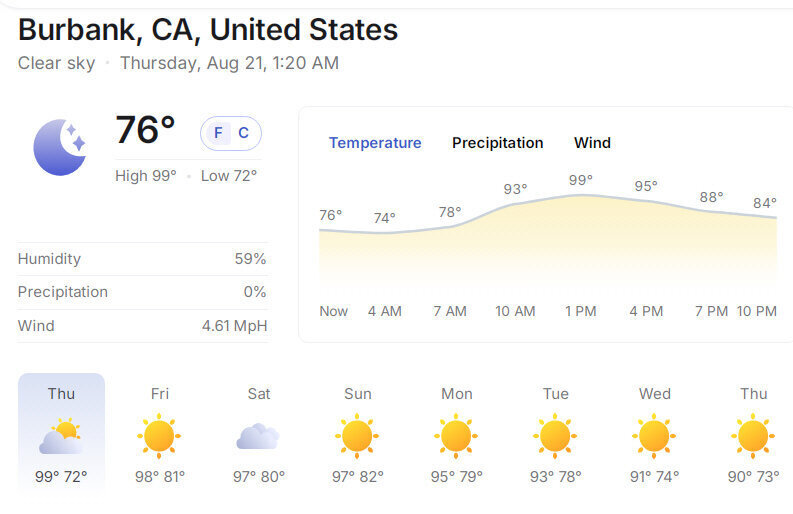Click the moon clear-sky icon
Image resolution: width=793 pixels, height=514 pixels.
(x=59, y=146)
